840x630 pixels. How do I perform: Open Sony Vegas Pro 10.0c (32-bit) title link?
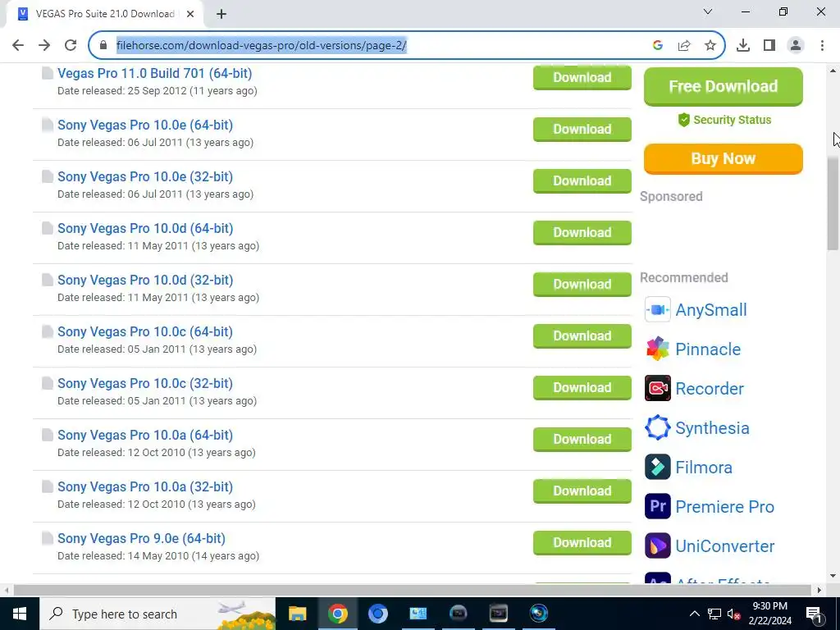(145, 384)
